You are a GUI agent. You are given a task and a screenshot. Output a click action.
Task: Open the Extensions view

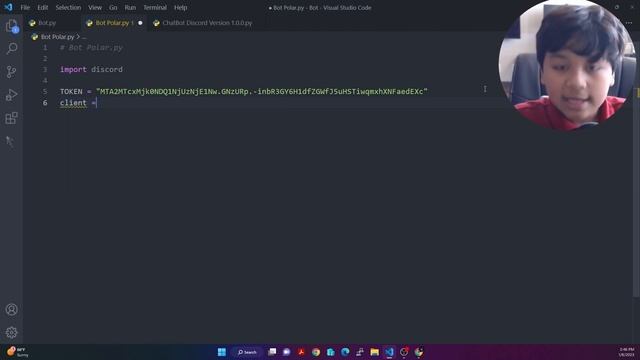pyautogui.click(x=11, y=118)
